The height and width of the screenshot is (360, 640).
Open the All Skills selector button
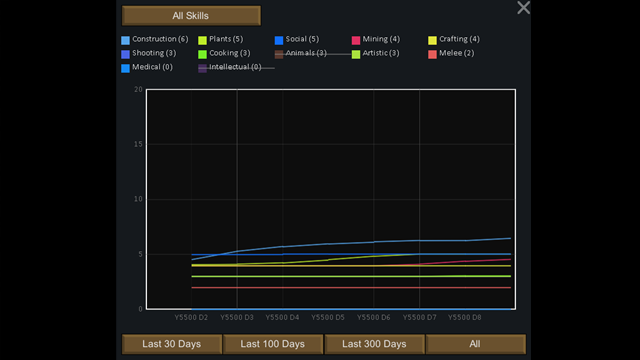click(191, 16)
